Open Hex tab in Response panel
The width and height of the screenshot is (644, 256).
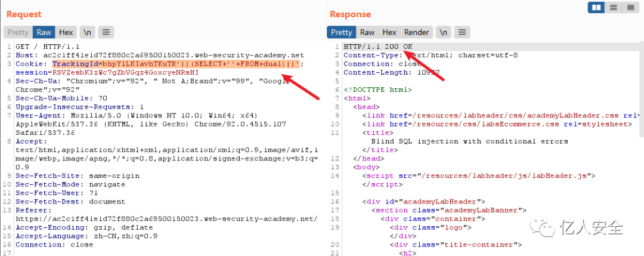pyautogui.click(x=389, y=32)
